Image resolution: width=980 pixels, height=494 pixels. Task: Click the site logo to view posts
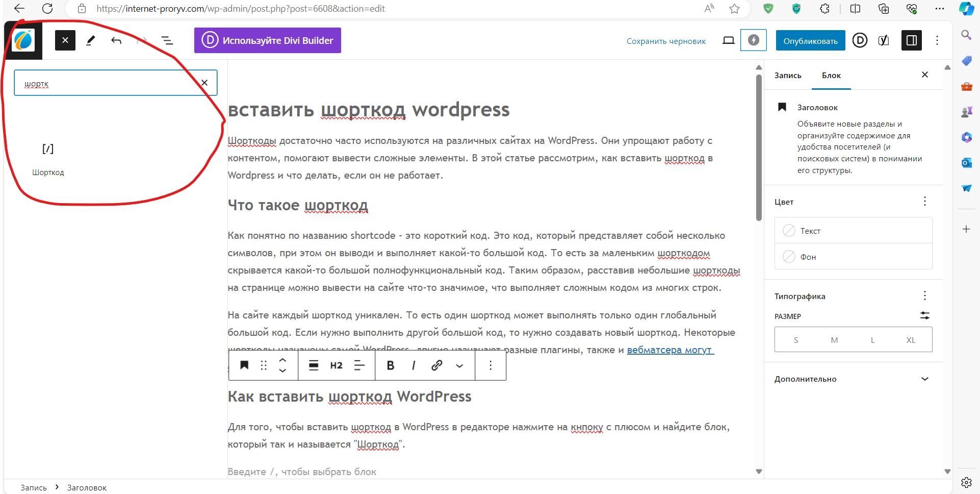point(23,40)
